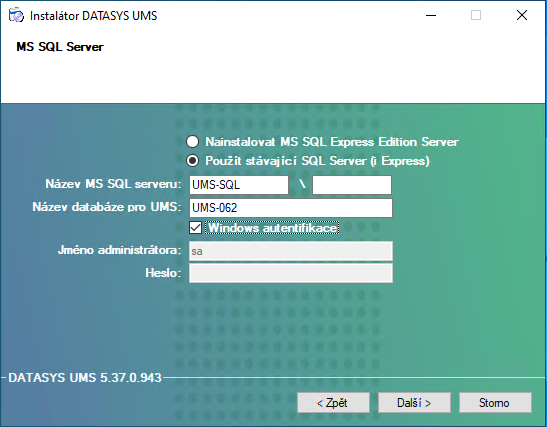Click the UMS database name field
547x427 pixels.
[x=291, y=208]
